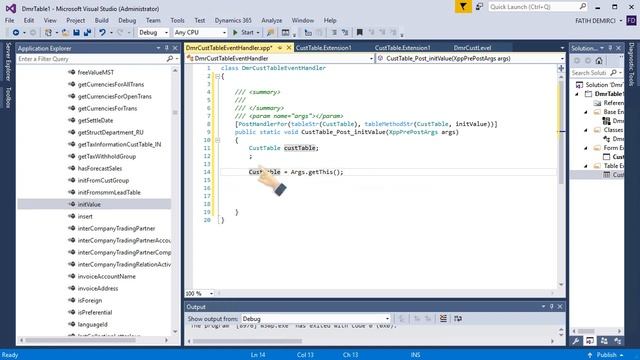
Task: Switch to the first CustTable.Extension1 tab
Action: pos(324,48)
